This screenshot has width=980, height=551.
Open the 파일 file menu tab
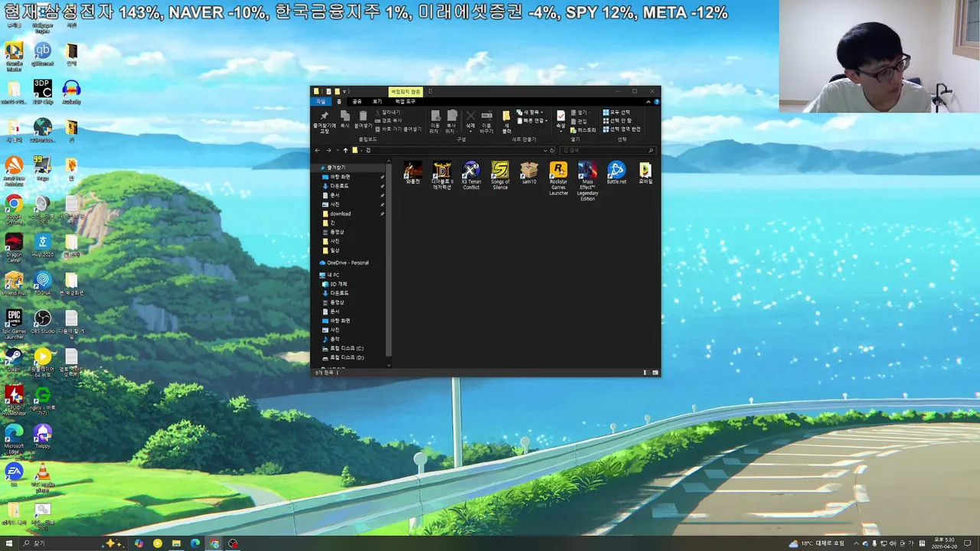pos(321,102)
